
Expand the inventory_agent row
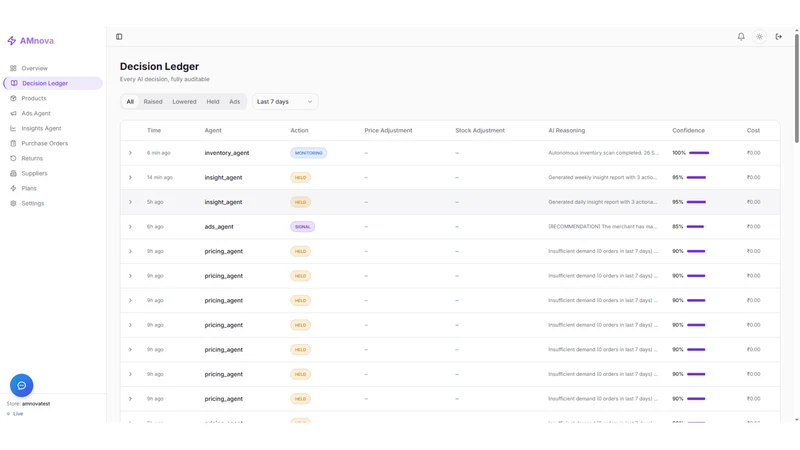coord(130,153)
